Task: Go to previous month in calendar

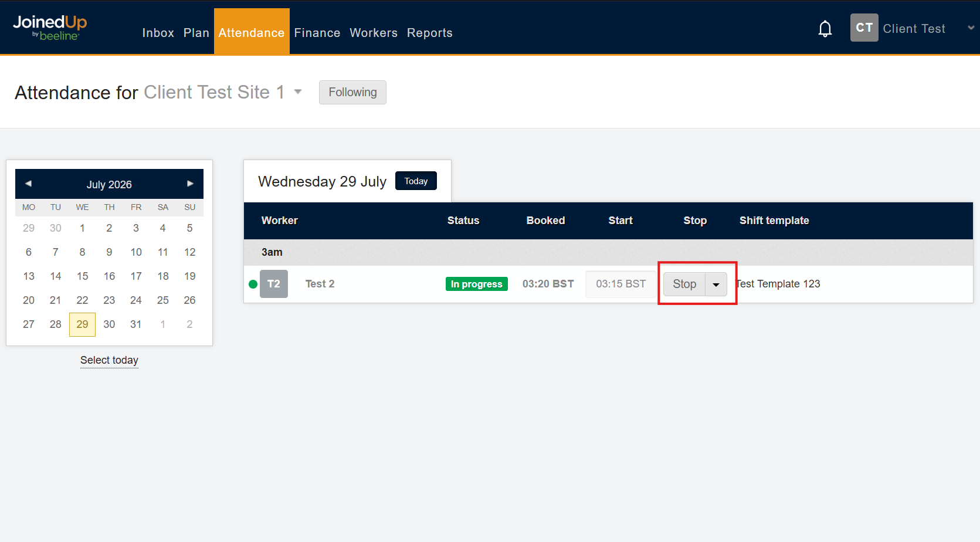Action: click(x=28, y=184)
